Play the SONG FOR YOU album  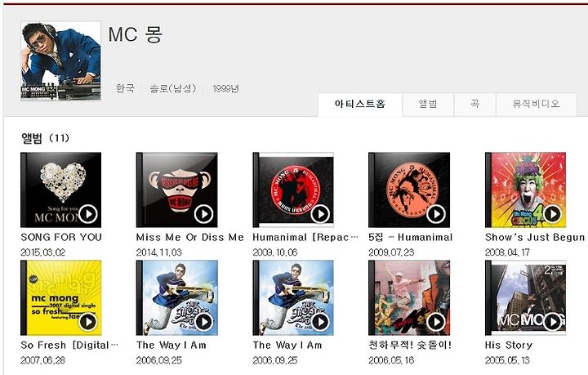[88, 214]
